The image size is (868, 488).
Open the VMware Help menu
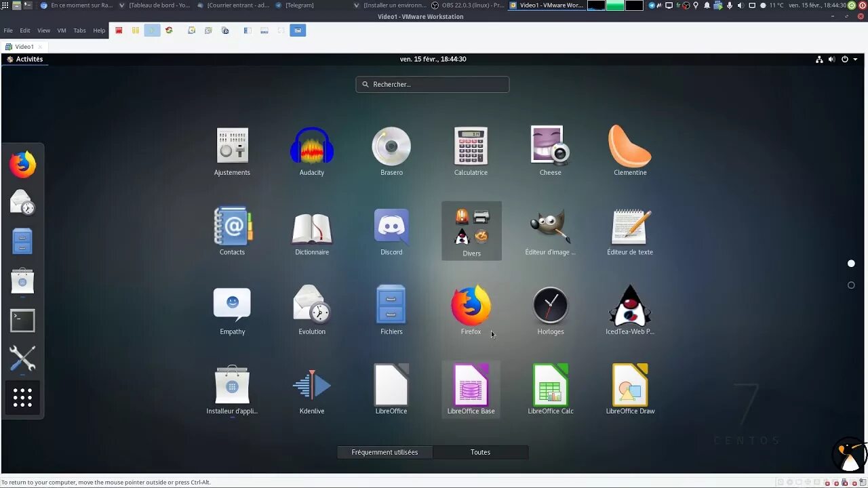[99, 30]
